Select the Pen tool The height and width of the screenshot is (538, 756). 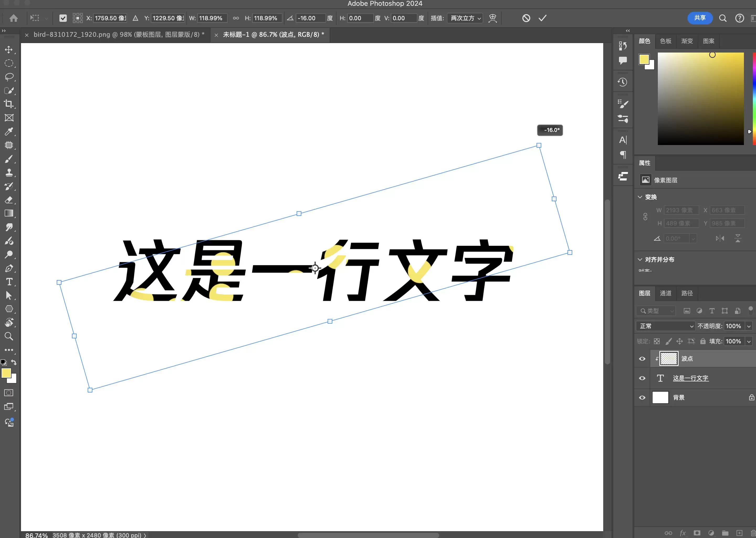point(9,268)
